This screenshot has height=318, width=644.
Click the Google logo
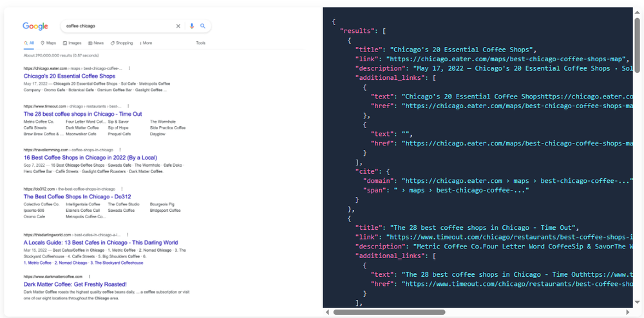pyautogui.click(x=35, y=26)
